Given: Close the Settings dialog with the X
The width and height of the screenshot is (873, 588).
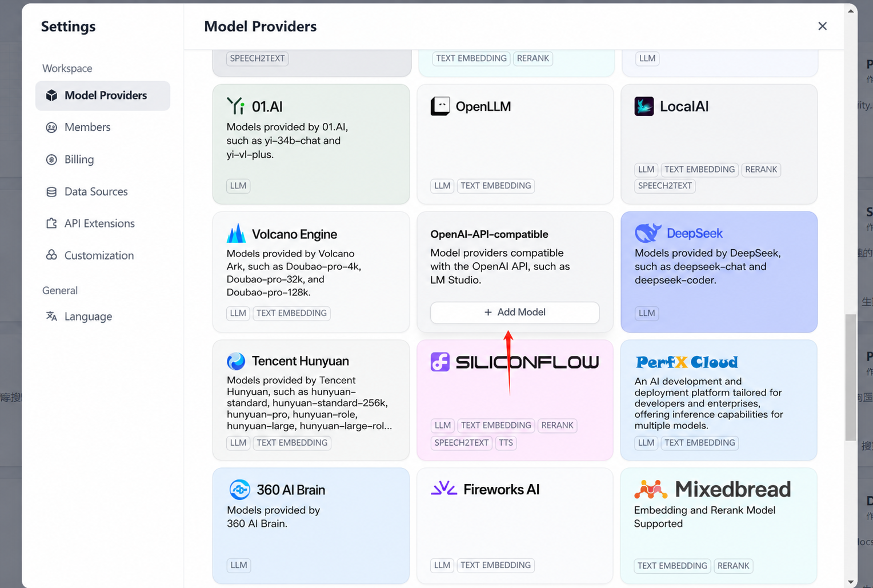Looking at the screenshot, I should (822, 26).
